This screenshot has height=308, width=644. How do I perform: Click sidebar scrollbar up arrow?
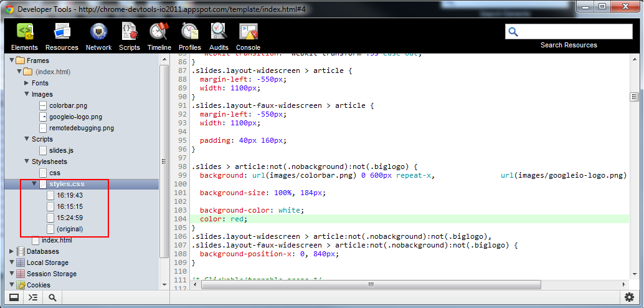(x=164, y=59)
